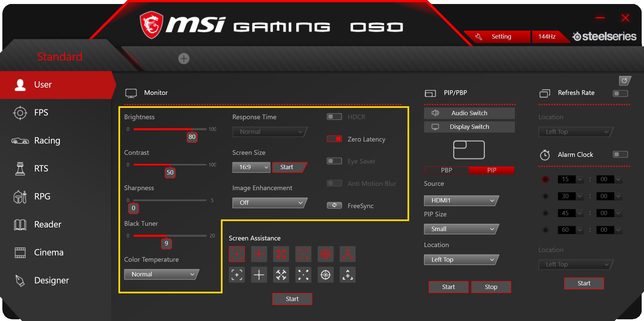Viewport: 644px width, 321px height.
Task: Switch to the Reader mode
Action: (x=56, y=224)
